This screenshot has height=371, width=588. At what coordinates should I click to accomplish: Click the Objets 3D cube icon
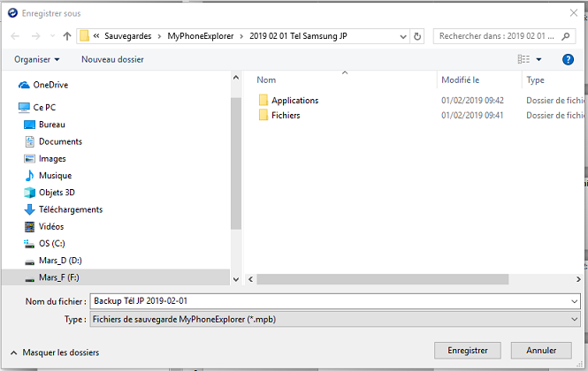pyautogui.click(x=29, y=193)
